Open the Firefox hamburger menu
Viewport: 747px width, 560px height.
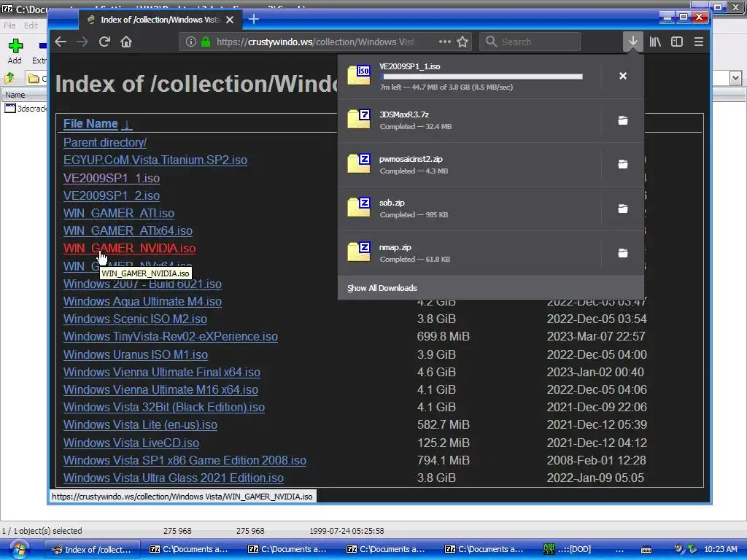pyautogui.click(x=698, y=42)
